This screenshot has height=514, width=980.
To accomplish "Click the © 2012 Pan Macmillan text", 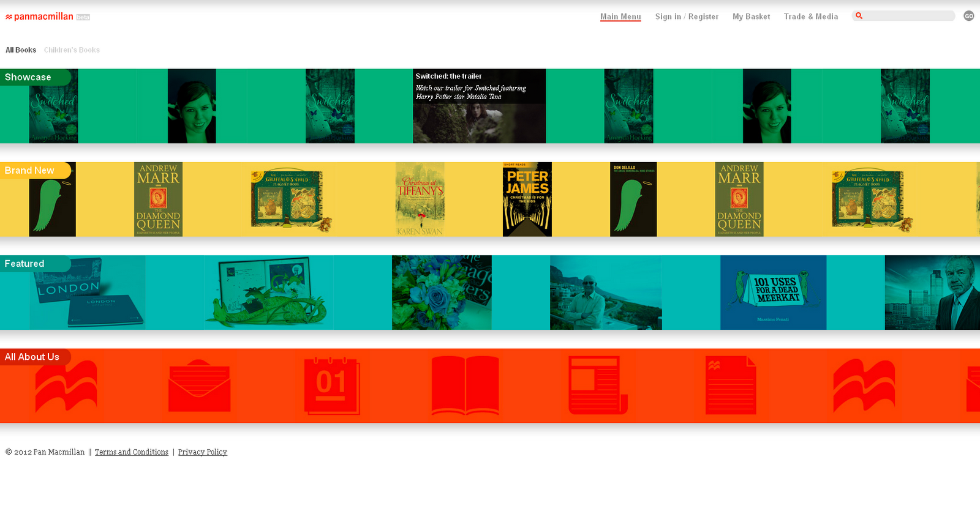I will (x=45, y=452).
